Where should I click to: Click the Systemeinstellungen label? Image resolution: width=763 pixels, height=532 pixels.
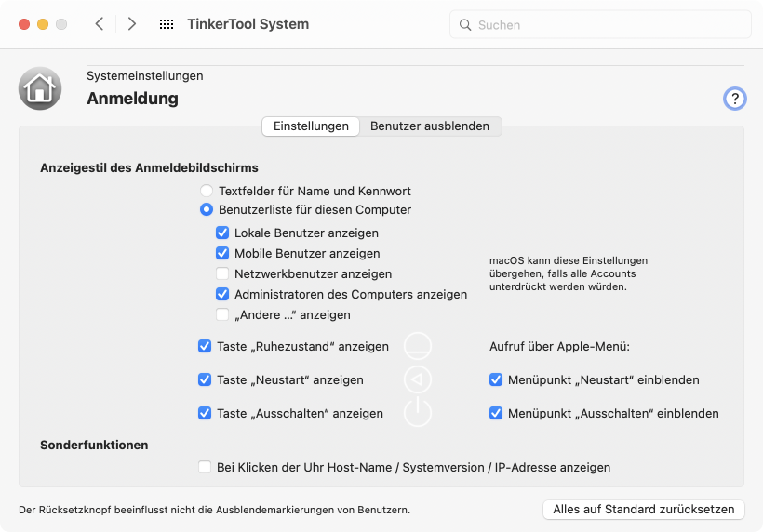(145, 76)
